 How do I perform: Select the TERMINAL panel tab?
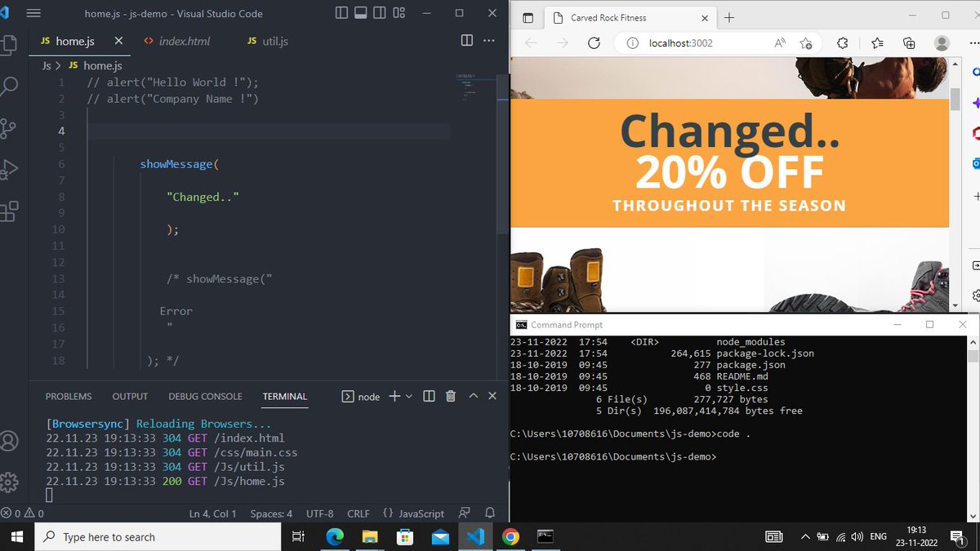pos(285,396)
